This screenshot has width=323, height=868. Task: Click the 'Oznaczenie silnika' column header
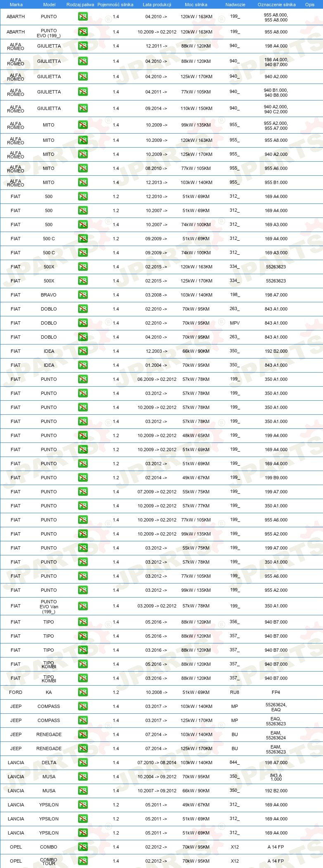pyautogui.click(x=277, y=5)
